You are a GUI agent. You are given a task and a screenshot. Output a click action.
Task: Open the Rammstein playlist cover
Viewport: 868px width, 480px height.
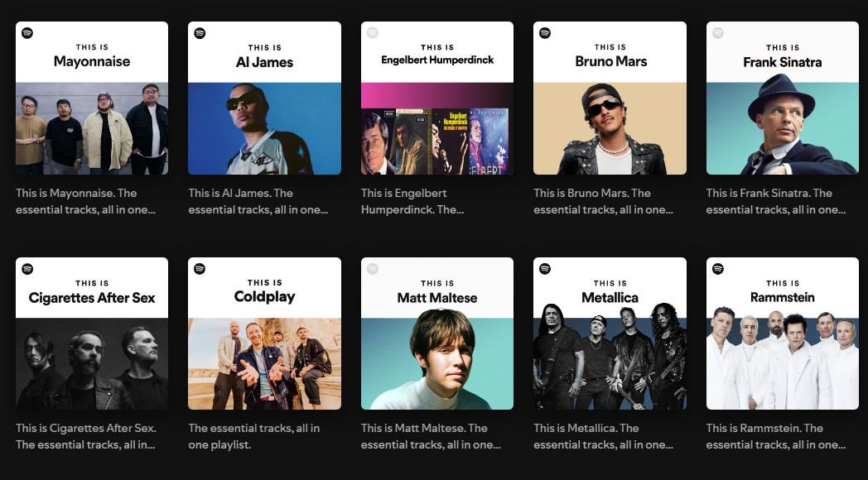[x=783, y=334]
